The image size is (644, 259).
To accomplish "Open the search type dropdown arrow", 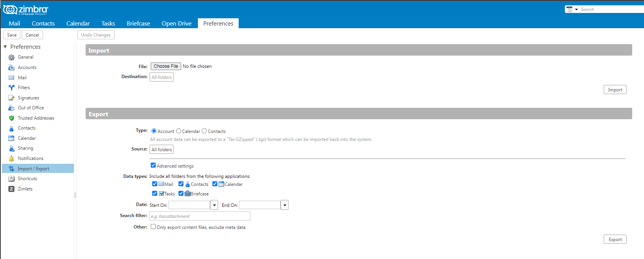I will click(576, 10).
